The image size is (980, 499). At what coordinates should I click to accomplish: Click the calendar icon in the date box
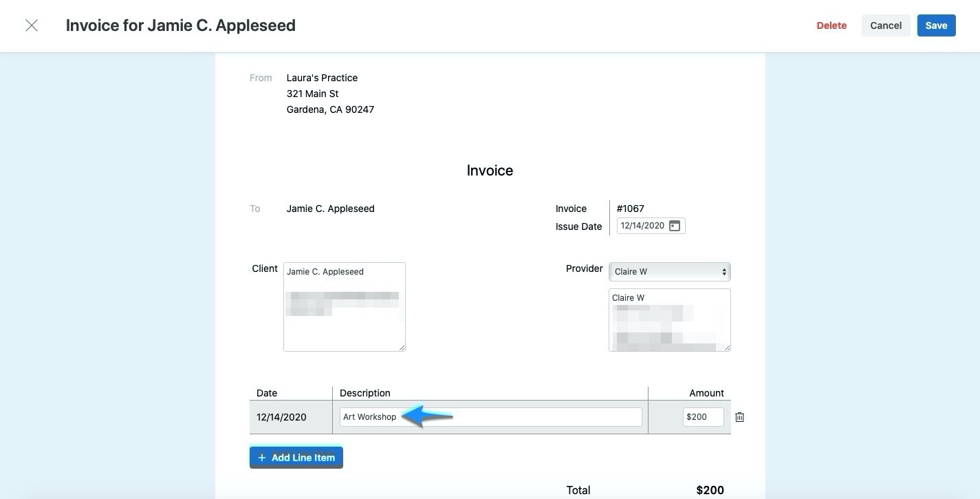(674, 225)
